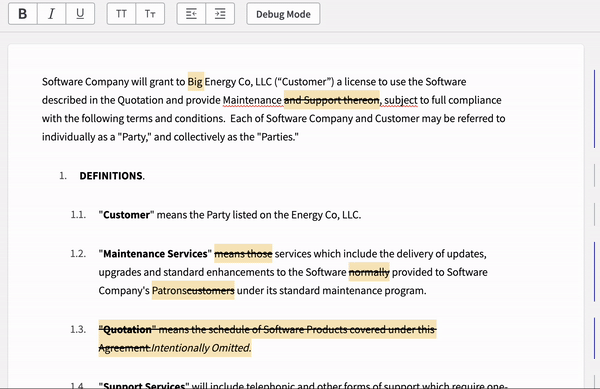
Task: Toggle italic formatting with I button
Action: (51, 14)
